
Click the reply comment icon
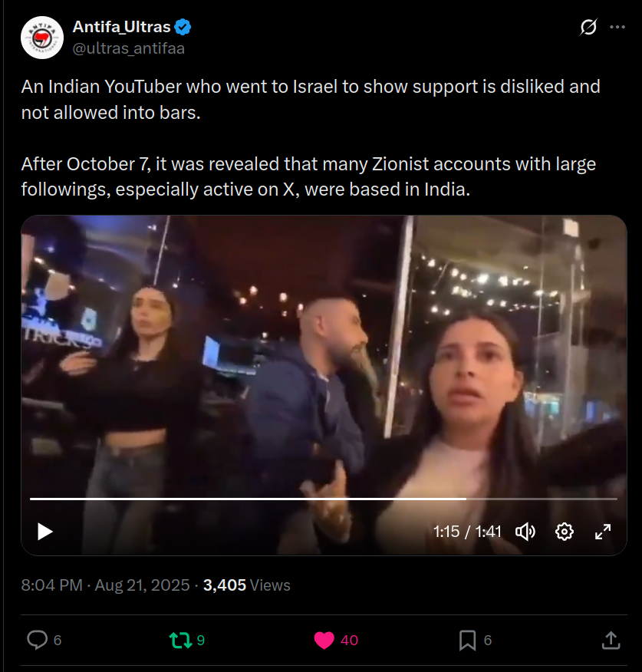(x=38, y=640)
